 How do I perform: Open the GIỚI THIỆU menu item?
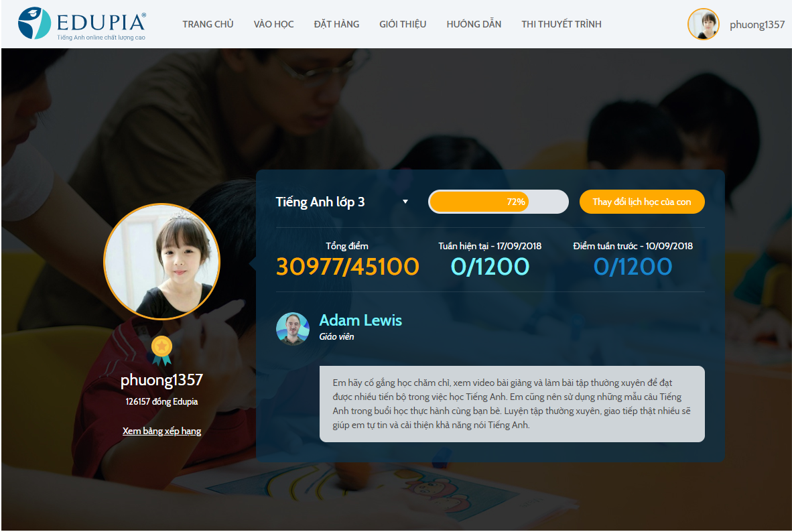tap(403, 24)
